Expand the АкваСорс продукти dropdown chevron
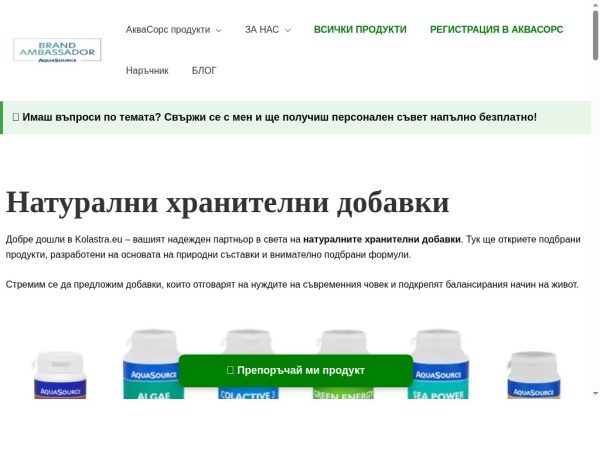The image size is (600, 450). pyautogui.click(x=218, y=30)
